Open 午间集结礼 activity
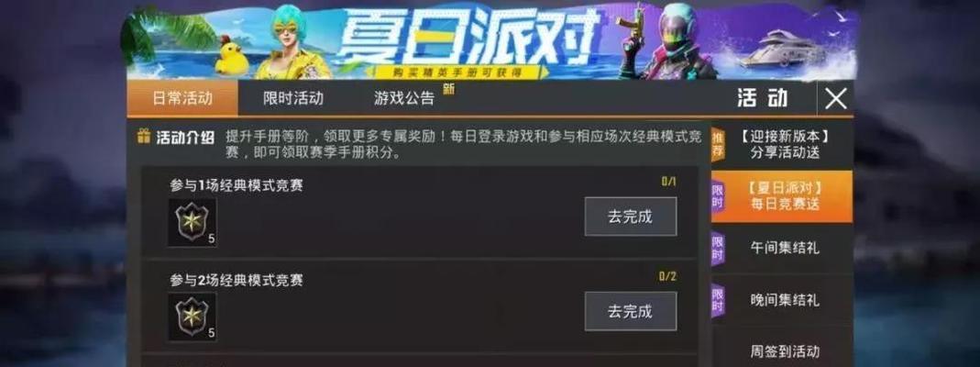The height and width of the screenshot is (367, 980). pos(785,249)
